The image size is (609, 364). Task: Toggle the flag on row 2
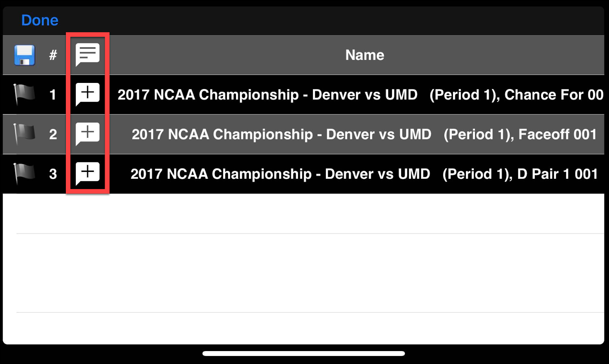tap(24, 134)
